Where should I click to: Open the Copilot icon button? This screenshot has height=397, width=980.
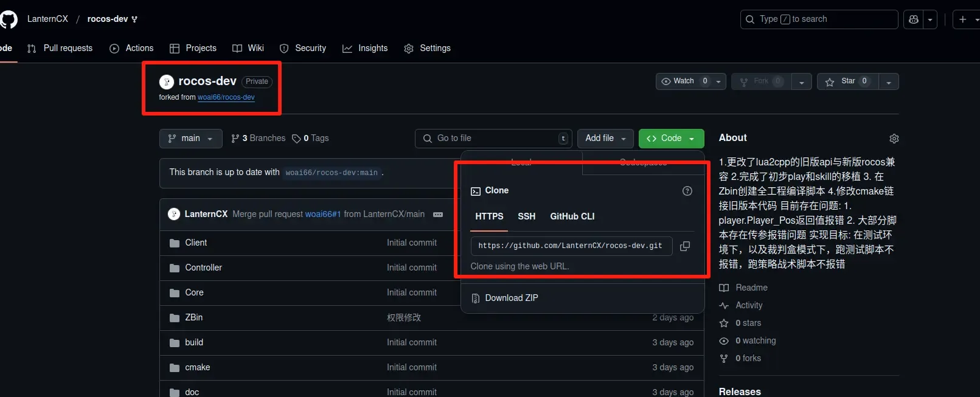913,19
